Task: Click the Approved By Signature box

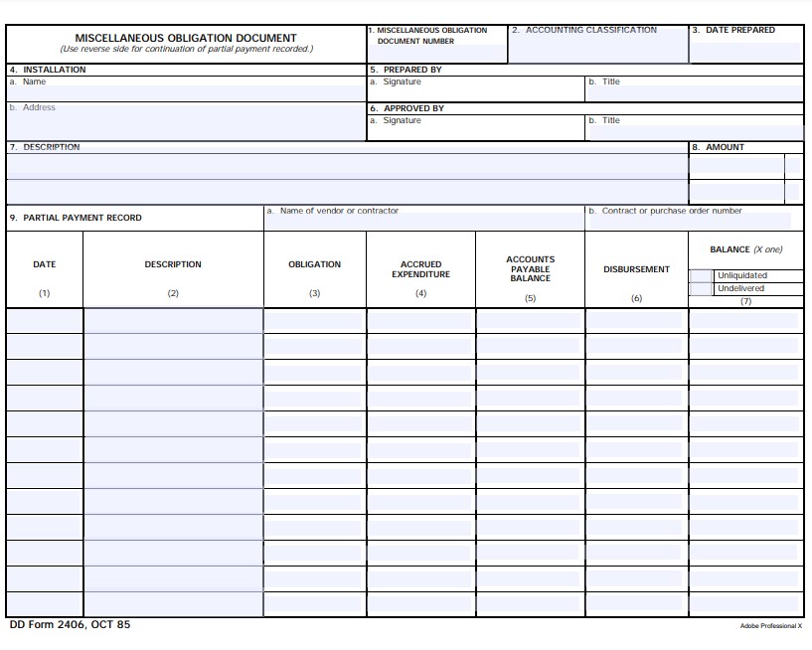Action: (476, 128)
